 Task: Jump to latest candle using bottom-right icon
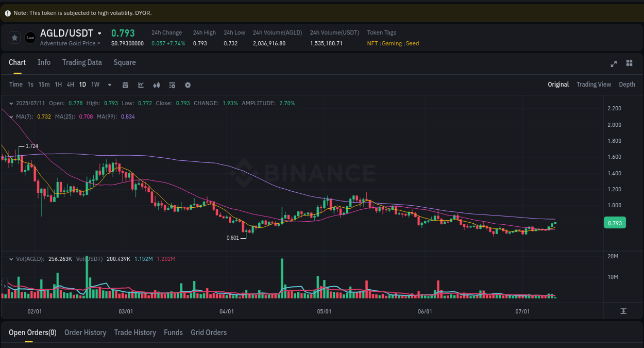coord(623,311)
